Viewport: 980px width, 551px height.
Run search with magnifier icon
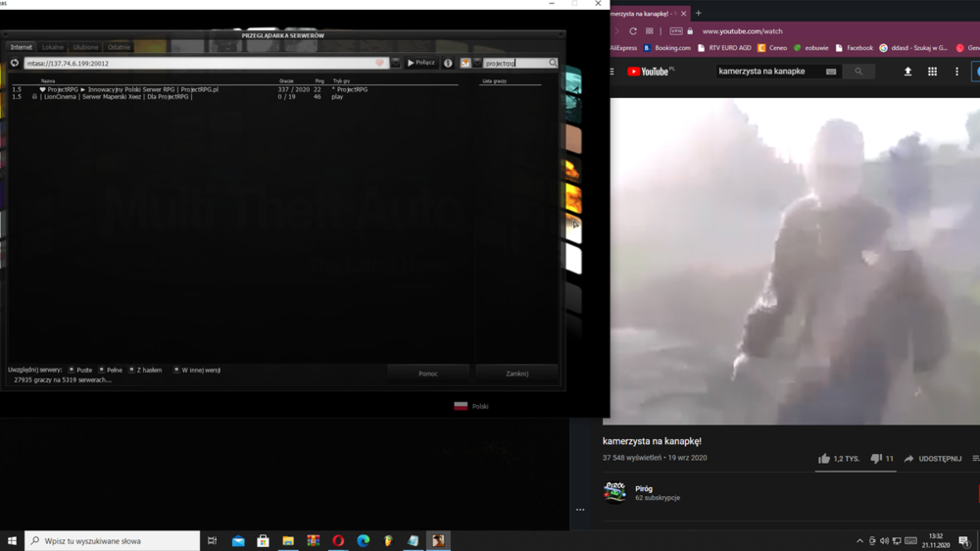[x=553, y=63]
